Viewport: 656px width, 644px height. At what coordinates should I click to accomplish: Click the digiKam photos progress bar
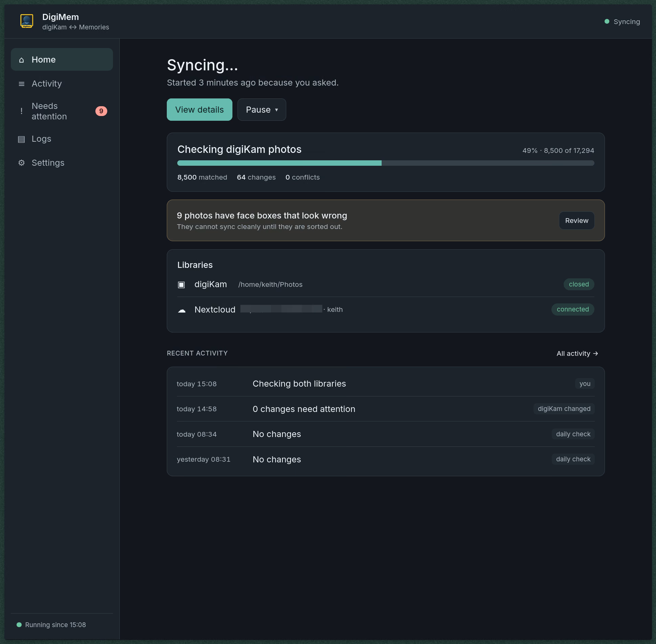[x=386, y=163]
